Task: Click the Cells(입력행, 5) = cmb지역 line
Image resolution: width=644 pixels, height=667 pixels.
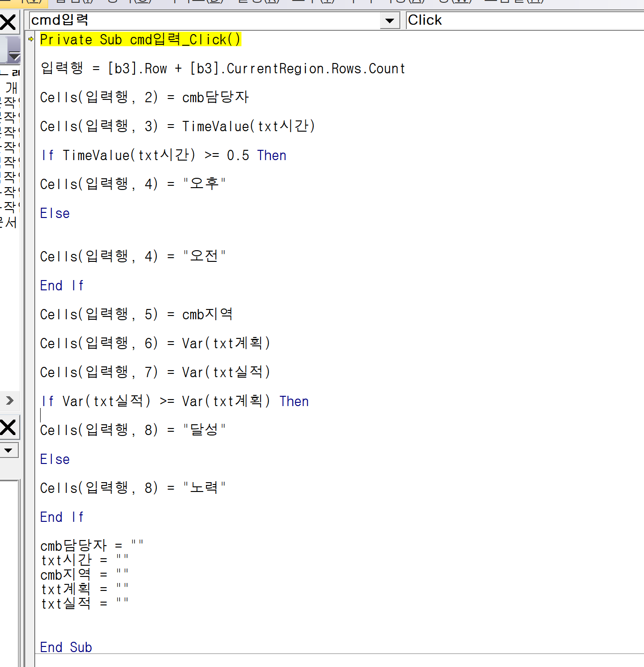Action: pyautogui.click(x=136, y=314)
